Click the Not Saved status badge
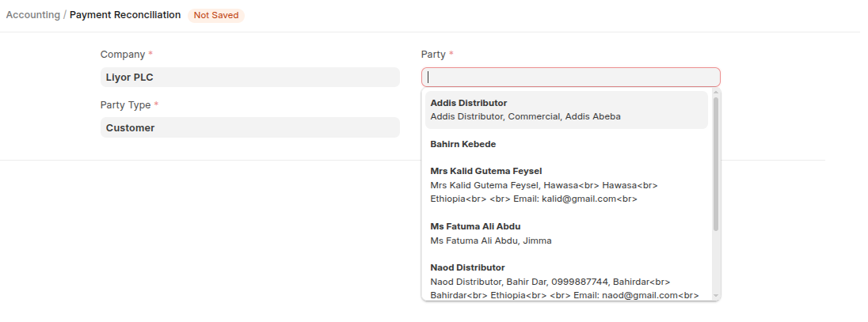Viewport: 868px width, 322px height. coord(215,15)
